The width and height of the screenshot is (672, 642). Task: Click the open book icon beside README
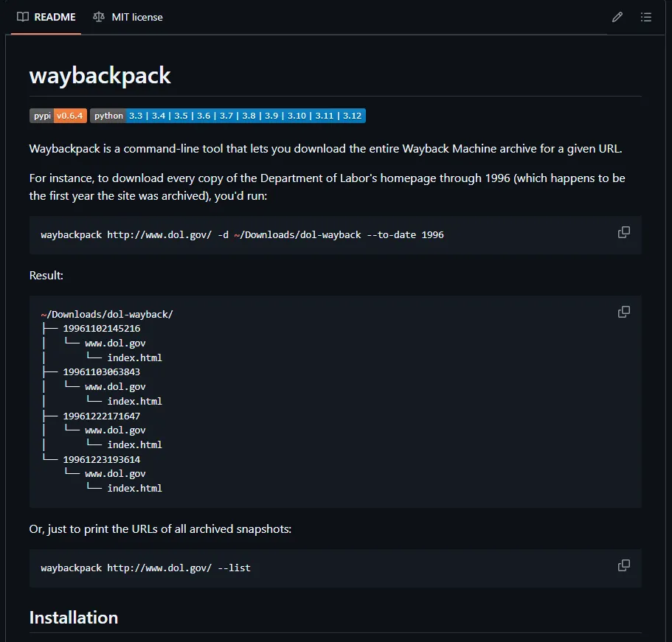22,16
